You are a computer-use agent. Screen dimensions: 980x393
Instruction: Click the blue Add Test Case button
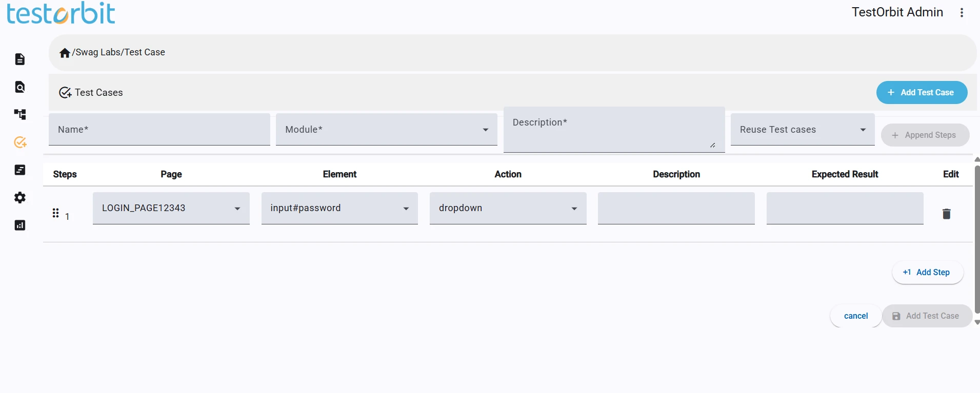[x=922, y=93]
